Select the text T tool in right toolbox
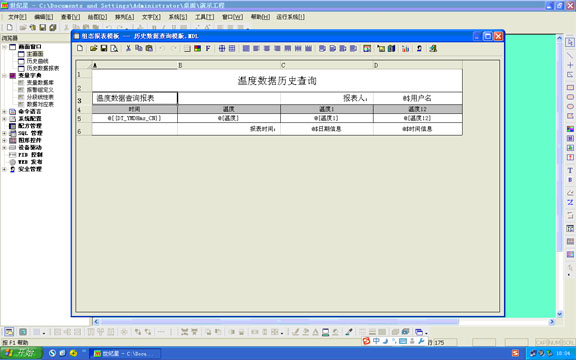576x360 pixels. point(570,170)
